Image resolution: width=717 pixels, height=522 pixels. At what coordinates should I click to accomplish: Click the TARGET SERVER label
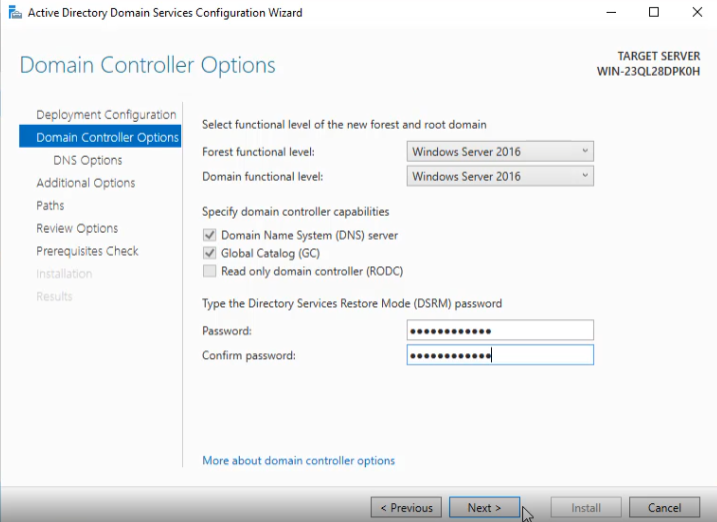(658, 56)
